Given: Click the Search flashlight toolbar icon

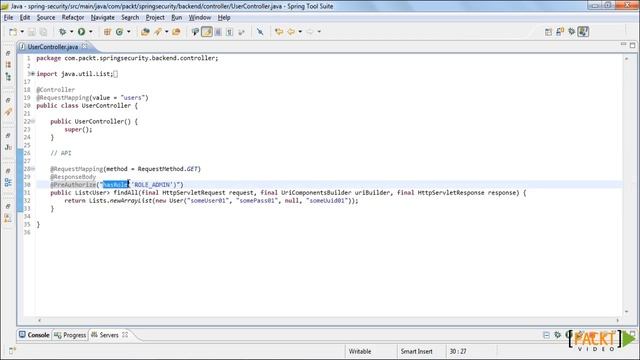Looking at the screenshot, I should click(x=158, y=32).
